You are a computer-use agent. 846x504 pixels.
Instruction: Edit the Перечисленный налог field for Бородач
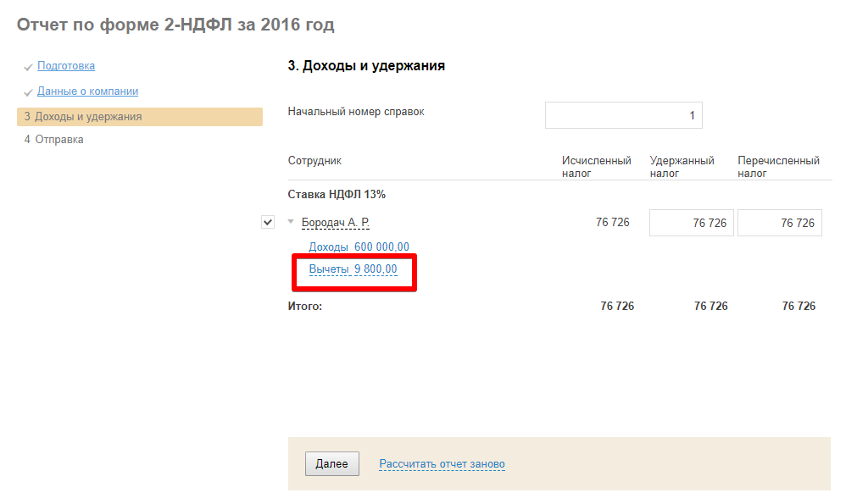coord(779,223)
